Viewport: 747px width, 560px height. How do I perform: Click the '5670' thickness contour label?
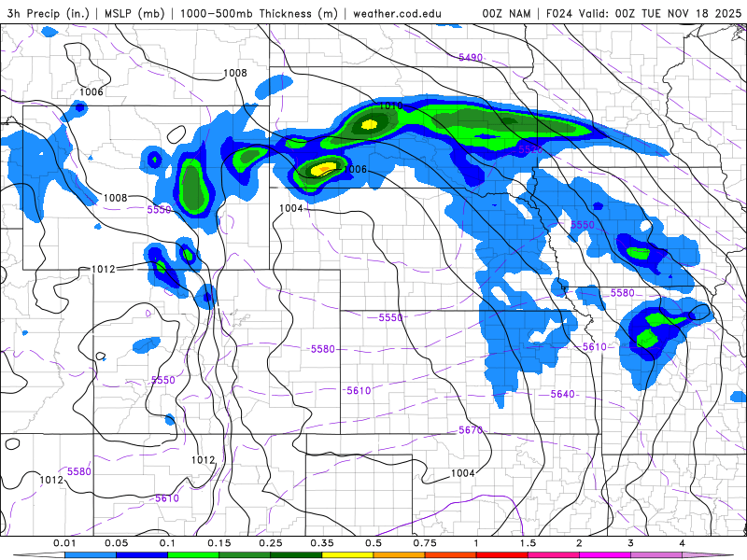pos(471,430)
